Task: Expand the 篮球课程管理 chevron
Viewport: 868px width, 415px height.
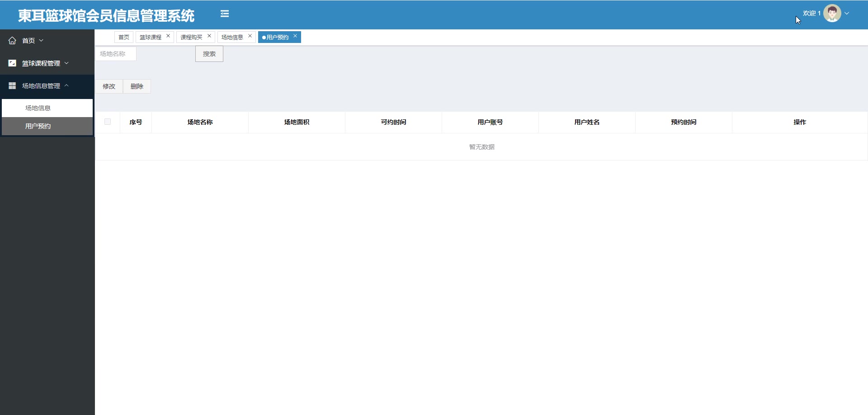Action: coord(66,63)
